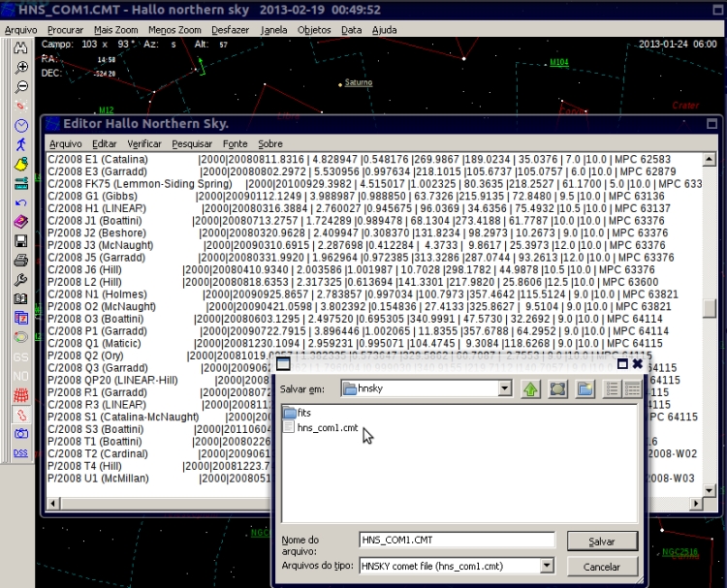Toggle the GS sidebar button
Image resolution: width=727 pixels, height=588 pixels.
click(21, 356)
